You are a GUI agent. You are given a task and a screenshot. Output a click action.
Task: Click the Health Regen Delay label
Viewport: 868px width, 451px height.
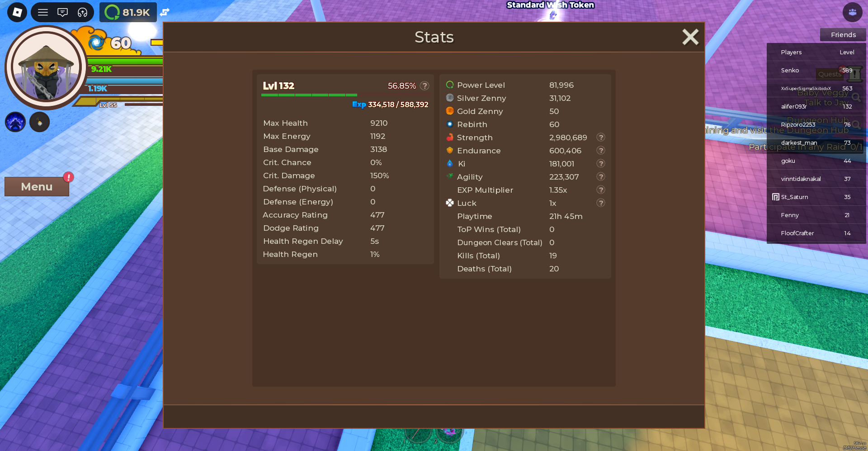click(303, 241)
